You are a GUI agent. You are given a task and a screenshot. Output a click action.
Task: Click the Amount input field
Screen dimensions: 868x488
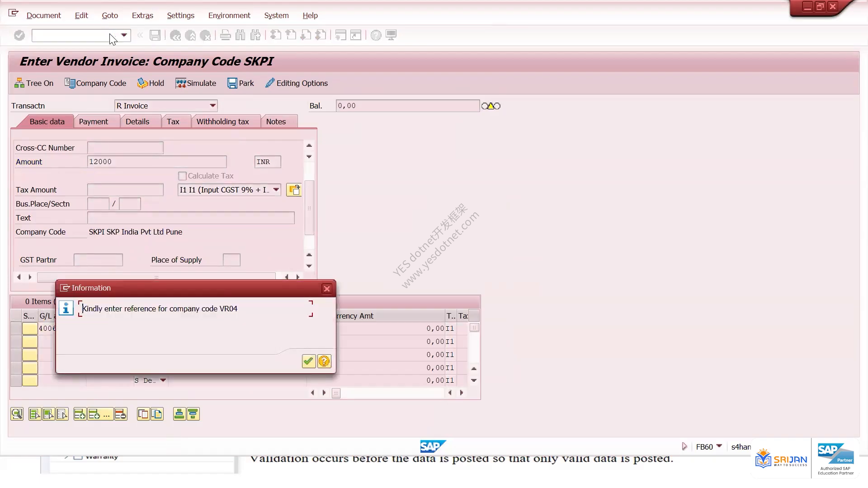(x=157, y=162)
